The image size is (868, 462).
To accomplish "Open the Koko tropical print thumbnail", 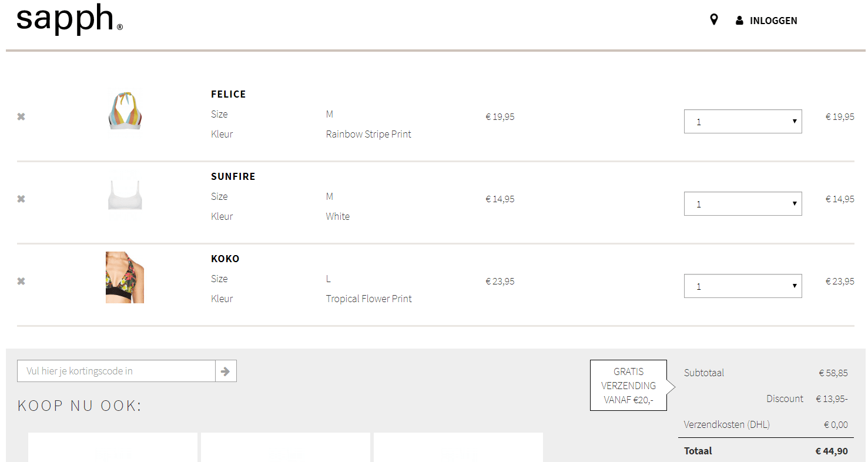I will pyautogui.click(x=125, y=277).
